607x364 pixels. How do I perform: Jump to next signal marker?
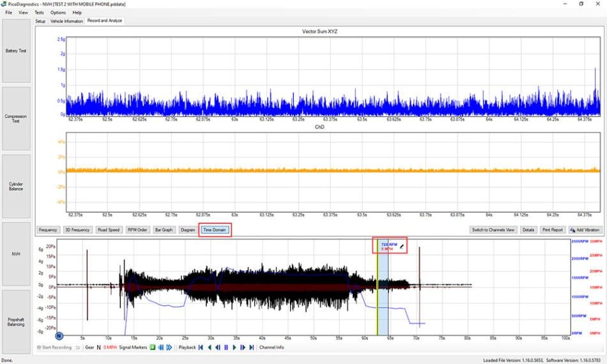[169, 347]
